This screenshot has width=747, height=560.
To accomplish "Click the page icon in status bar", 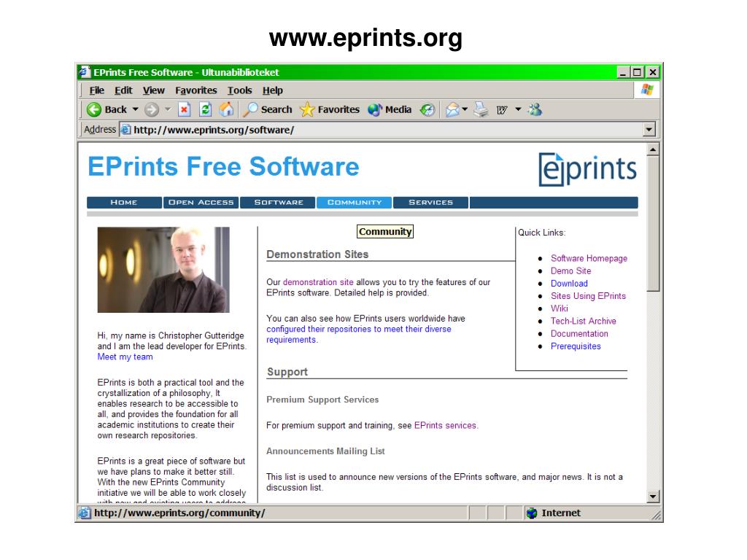I will coord(85,513).
